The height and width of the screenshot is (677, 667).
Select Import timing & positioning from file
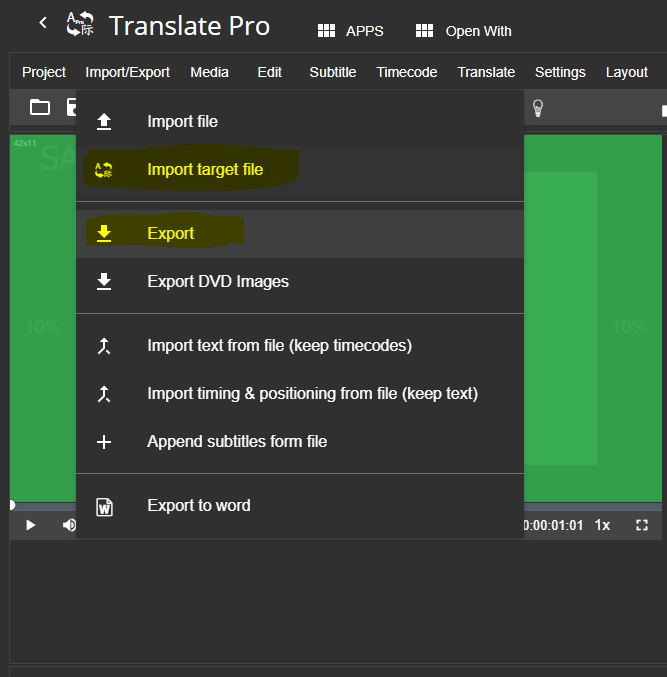[300, 394]
